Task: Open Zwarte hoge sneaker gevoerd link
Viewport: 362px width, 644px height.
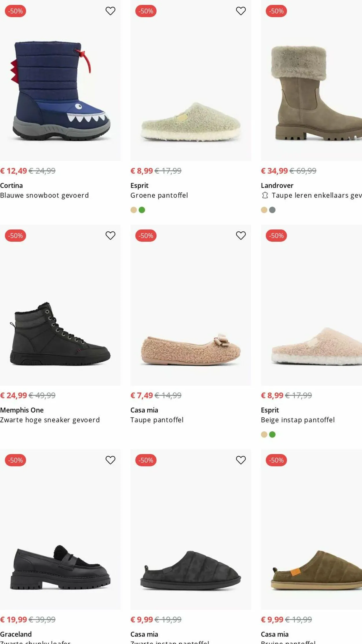Action: pos(50,420)
